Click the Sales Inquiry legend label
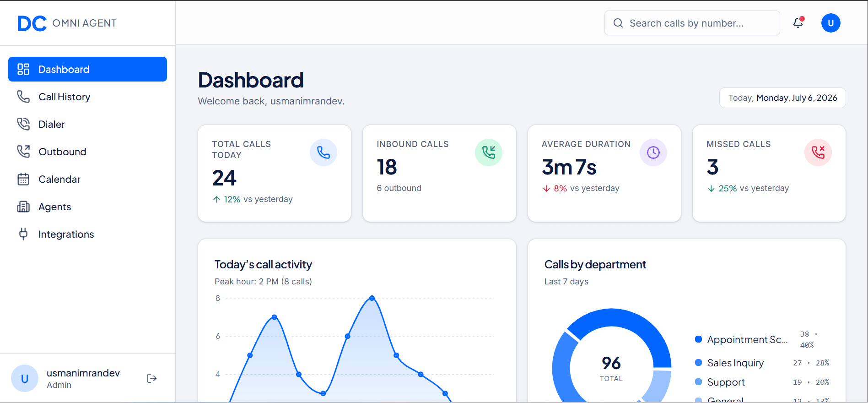 735,363
